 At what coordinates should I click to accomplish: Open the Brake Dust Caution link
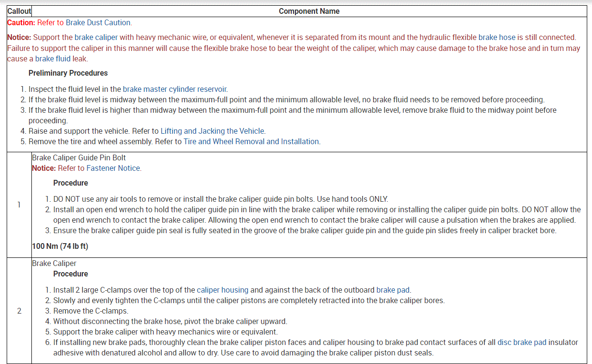pos(98,22)
